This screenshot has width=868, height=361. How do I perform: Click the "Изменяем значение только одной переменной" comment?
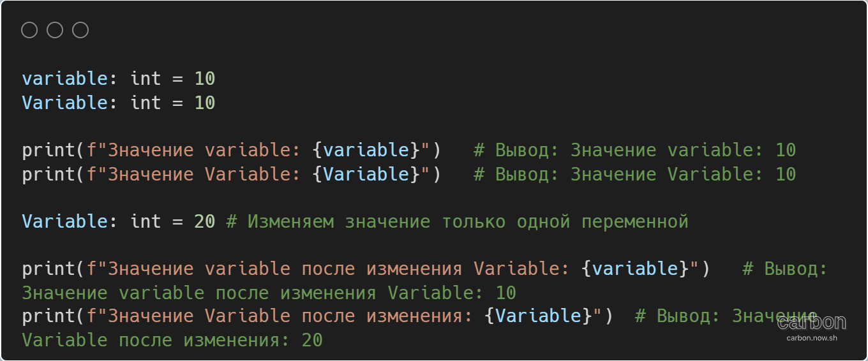(x=458, y=222)
